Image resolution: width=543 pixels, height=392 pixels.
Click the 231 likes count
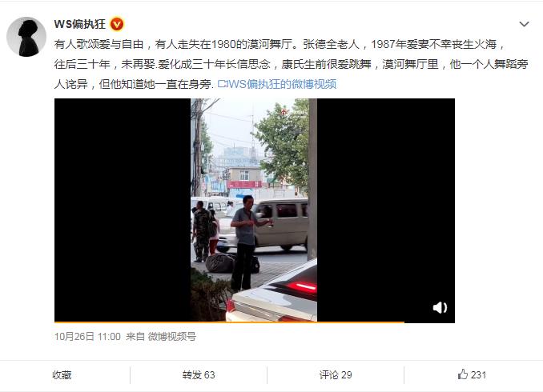click(x=479, y=374)
